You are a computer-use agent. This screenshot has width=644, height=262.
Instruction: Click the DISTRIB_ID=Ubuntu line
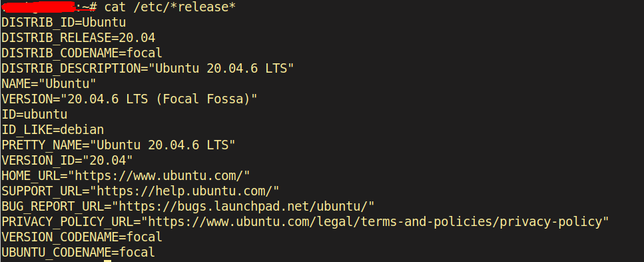[64, 22]
